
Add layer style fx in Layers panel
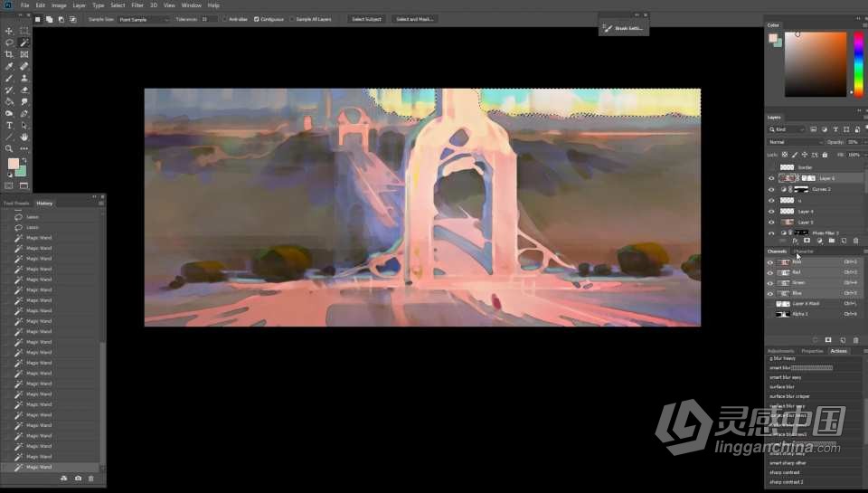(795, 241)
